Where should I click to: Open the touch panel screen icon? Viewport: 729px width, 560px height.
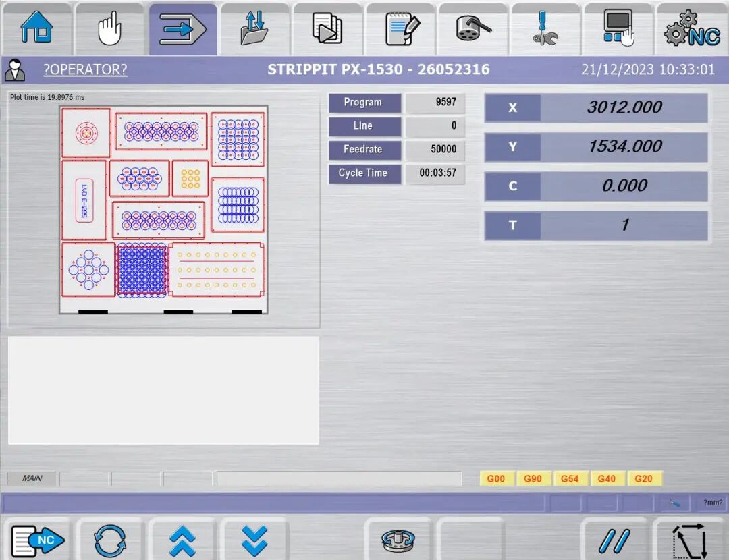[x=618, y=29]
